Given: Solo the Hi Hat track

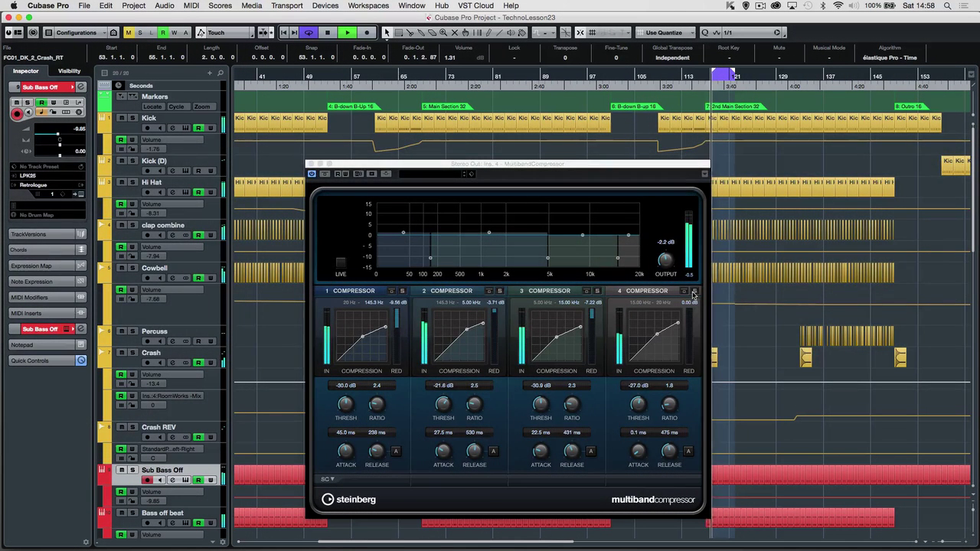Looking at the screenshot, I should click(x=132, y=182).
